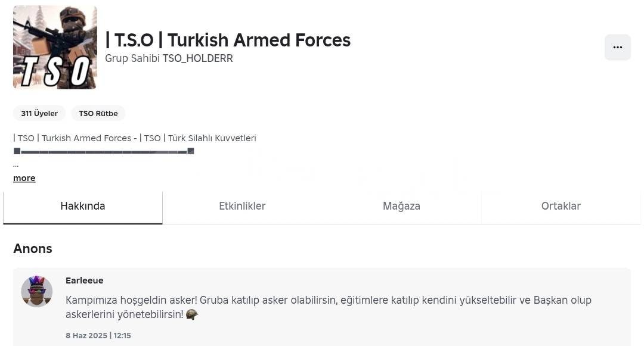The image size is (644, 346).
Task: Click the 311 Üyeler members pill
Action: click(x=39, y=113)
